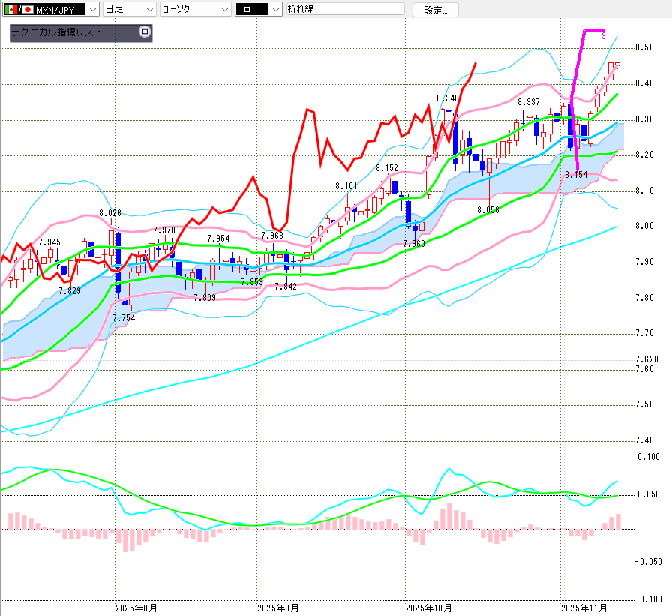Viewport: 672px width, 616px height.
Task: Select the 2025年8月 date axis label
Action: click(x=136, y=607)
